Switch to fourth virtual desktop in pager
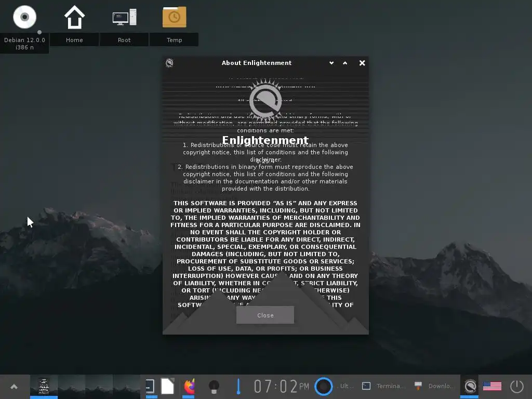Image resolution: width=532 pixels, height=399 pixels. coord(127,386)
